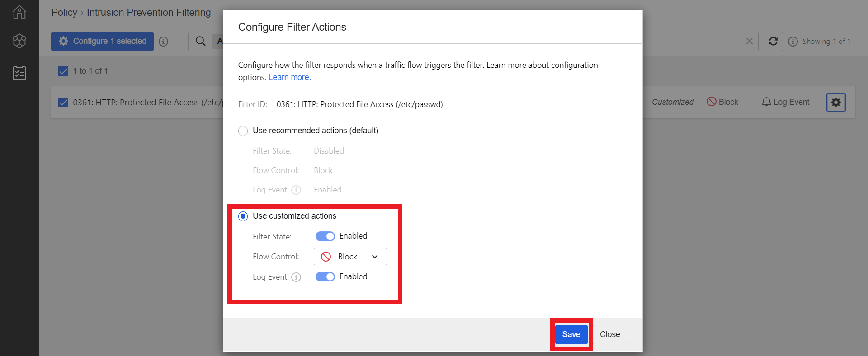Click info icon beside recommended Log Event
This screenshot has height=356, width=868.
296,190
